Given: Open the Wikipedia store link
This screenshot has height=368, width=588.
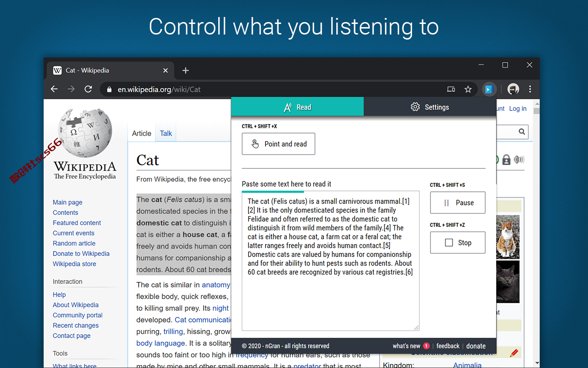Looking at the screenshot, I should pos(74,264).
